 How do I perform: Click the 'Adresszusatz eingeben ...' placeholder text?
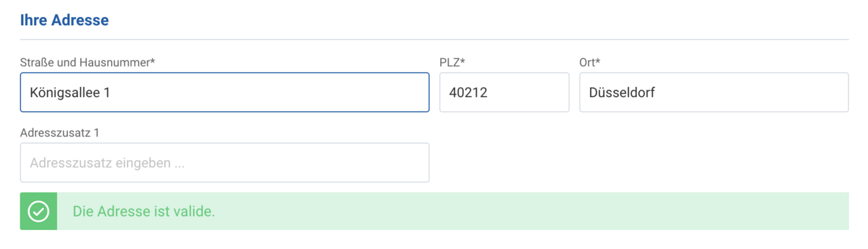(x=107, y=163)
